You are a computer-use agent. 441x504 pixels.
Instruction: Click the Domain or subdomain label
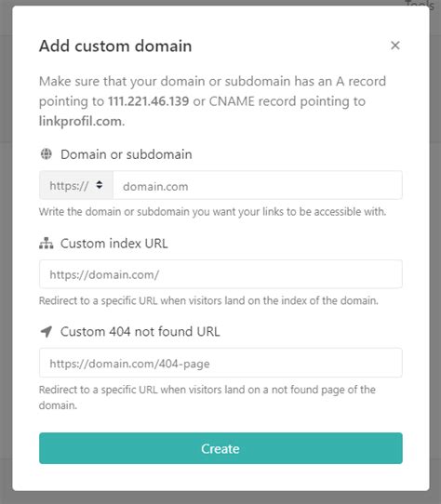[127, 154]
